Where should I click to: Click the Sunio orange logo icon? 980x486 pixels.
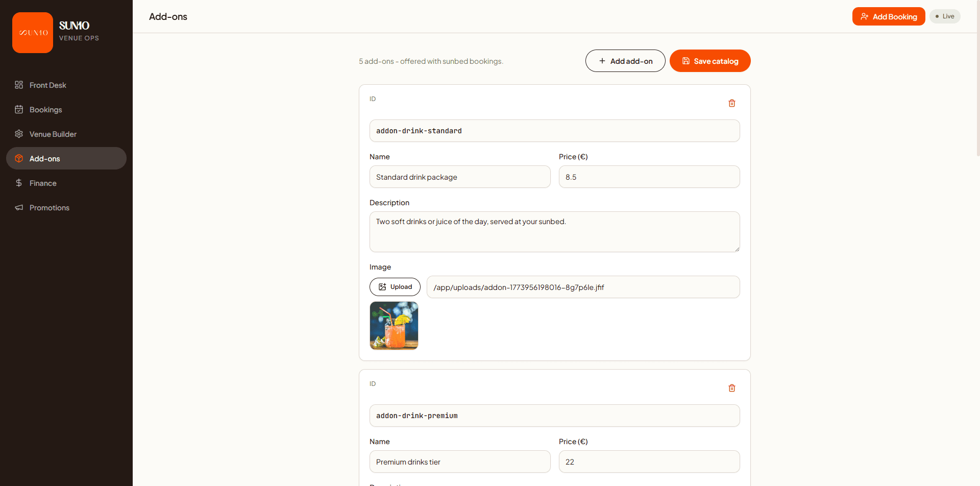click(33, 33)
